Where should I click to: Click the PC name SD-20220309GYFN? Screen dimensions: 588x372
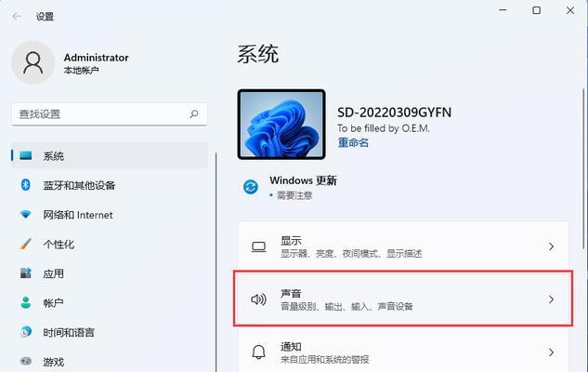pos(394,113)
